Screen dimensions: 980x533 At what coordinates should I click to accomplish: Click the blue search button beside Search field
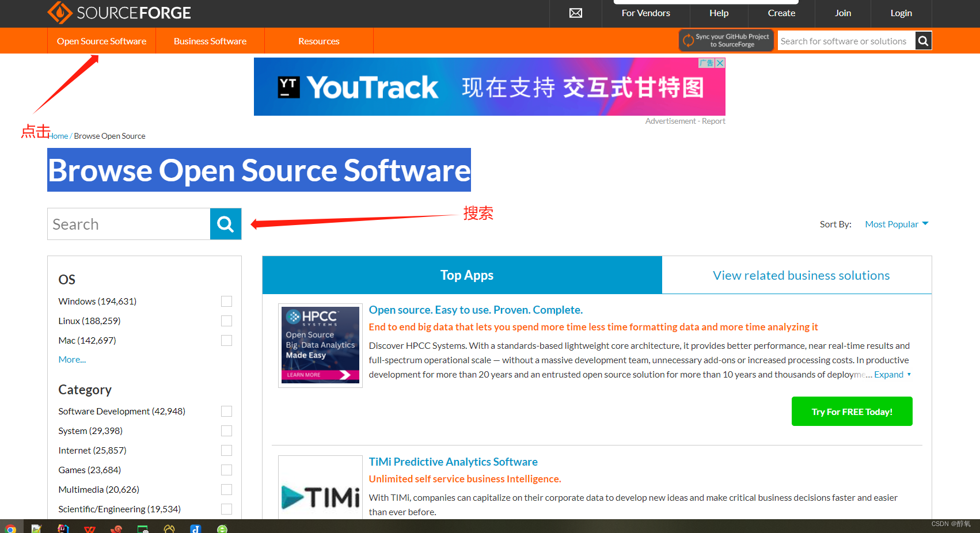[226, 224]
